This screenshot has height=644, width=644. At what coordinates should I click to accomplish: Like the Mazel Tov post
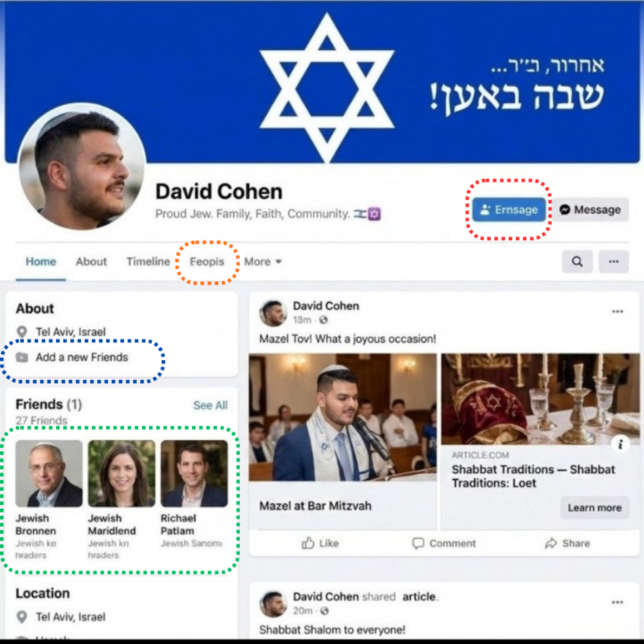click(321, 543)
